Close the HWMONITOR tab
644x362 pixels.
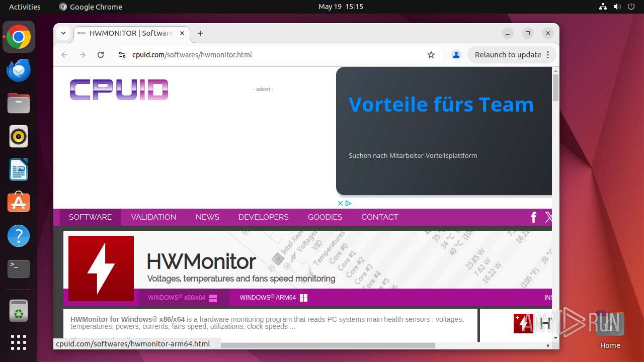(182, 33)
